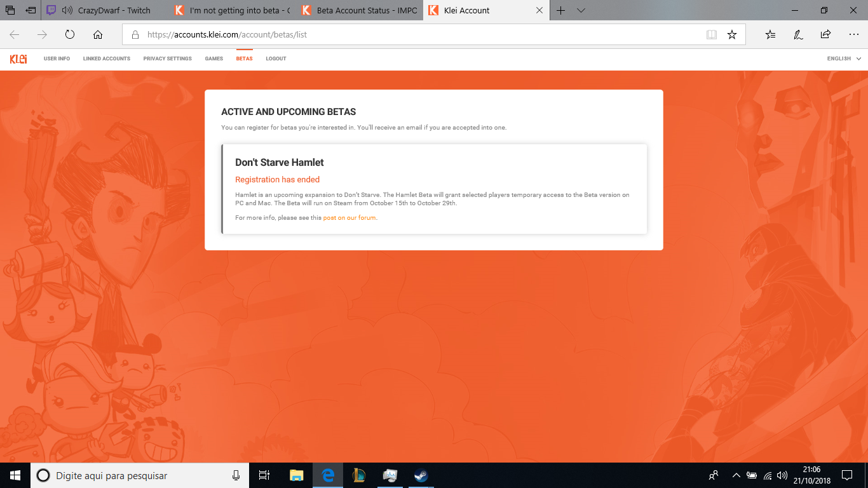Open the photo viewer app on the taskbar
The image size is (868, 488).
(x=390, y=475)
